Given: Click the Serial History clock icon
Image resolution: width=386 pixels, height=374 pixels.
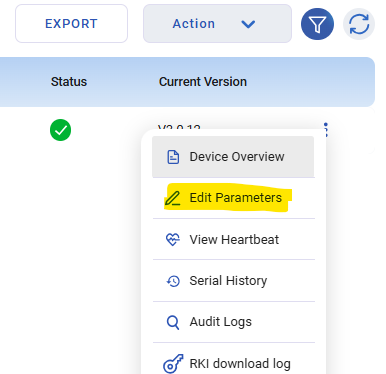Looking at the screenshot, I should point(173,281).
